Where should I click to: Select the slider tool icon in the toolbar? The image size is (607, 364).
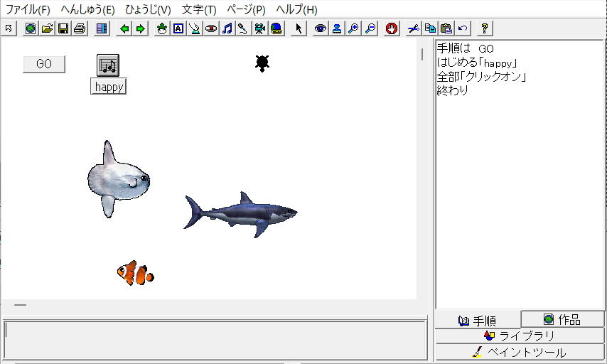(195, 28)
